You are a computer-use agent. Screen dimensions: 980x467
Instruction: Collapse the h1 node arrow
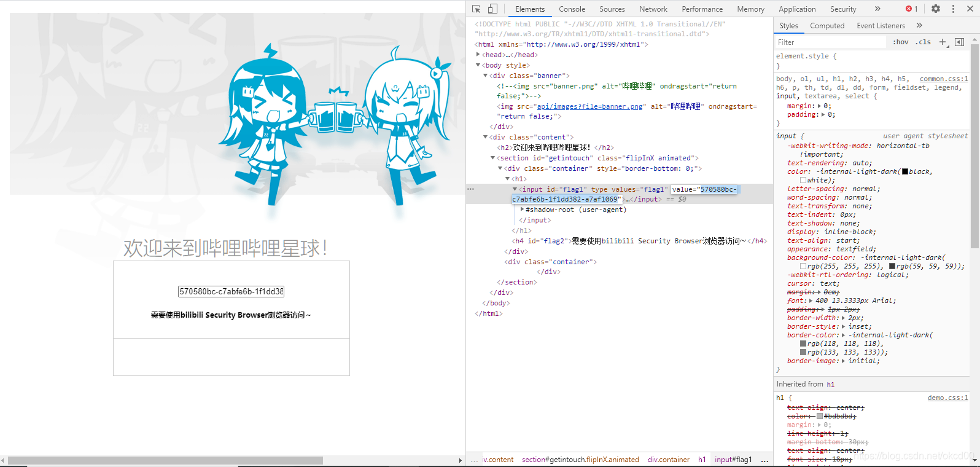point(508,179)
